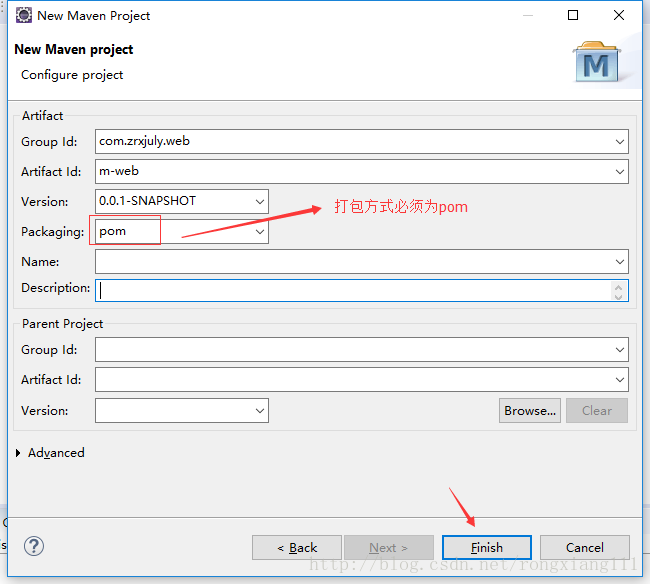
Task: Click the Description field scroll-up arrow
Action: coord(618,287)
